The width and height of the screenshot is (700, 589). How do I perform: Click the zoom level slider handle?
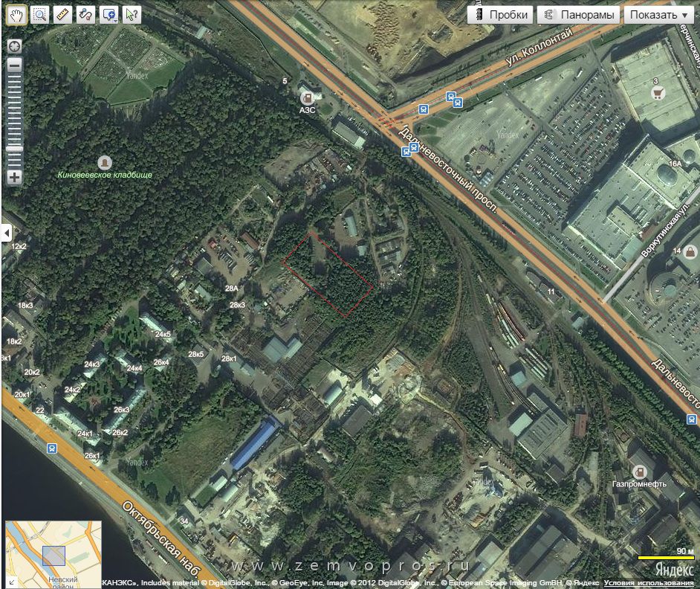click(14, 149)
